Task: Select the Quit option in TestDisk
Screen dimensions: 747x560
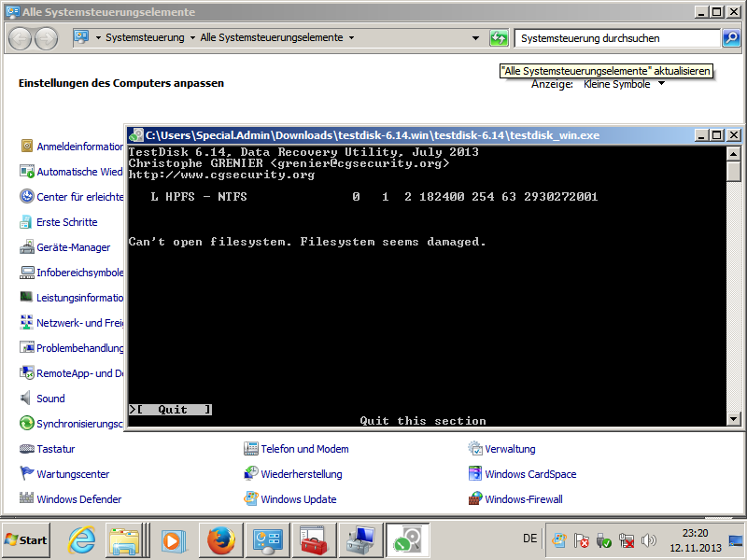Action: [171, 410]
